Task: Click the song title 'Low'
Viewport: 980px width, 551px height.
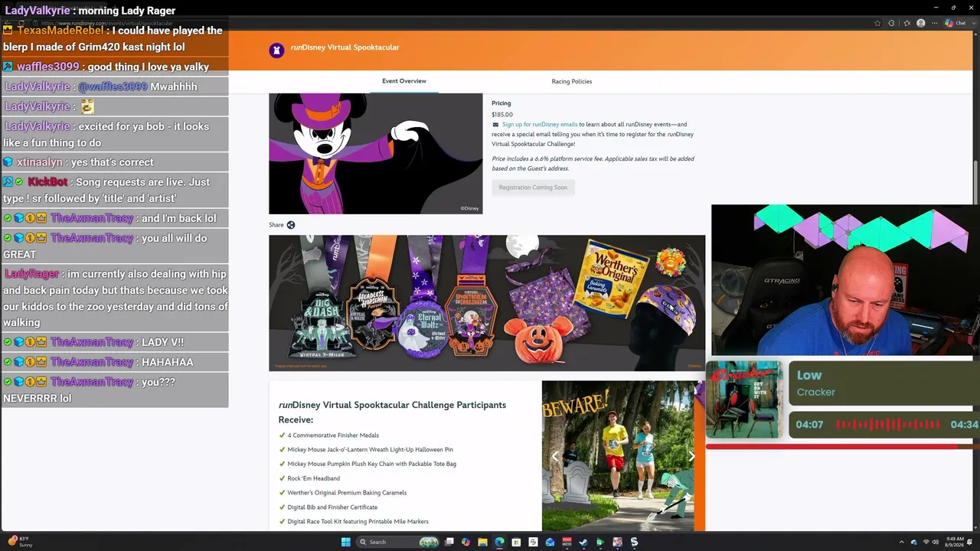Action: click(x=809, y=375)
